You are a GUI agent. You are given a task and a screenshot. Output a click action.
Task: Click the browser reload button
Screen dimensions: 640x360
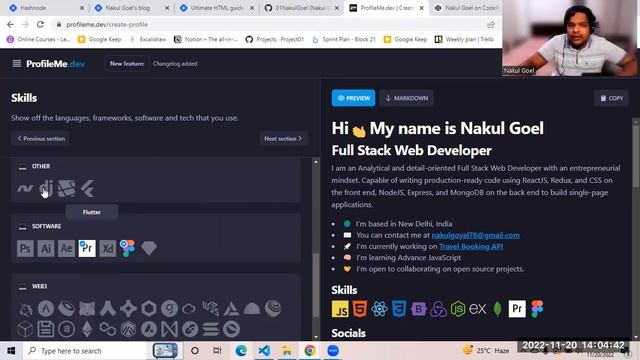coord(40,24)
